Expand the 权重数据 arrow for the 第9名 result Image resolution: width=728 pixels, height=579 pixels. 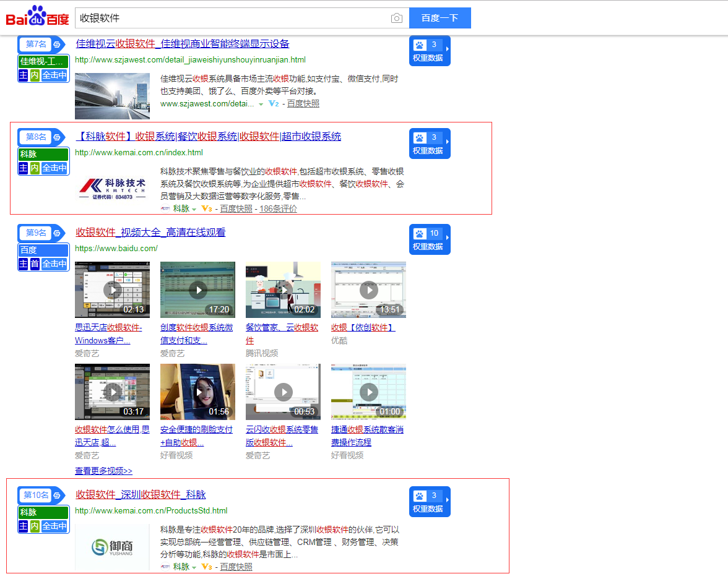(x=447, y=238)
